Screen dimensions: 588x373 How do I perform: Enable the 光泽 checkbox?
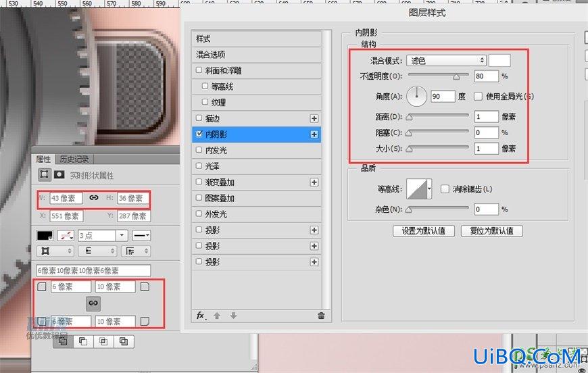[199, 166]
